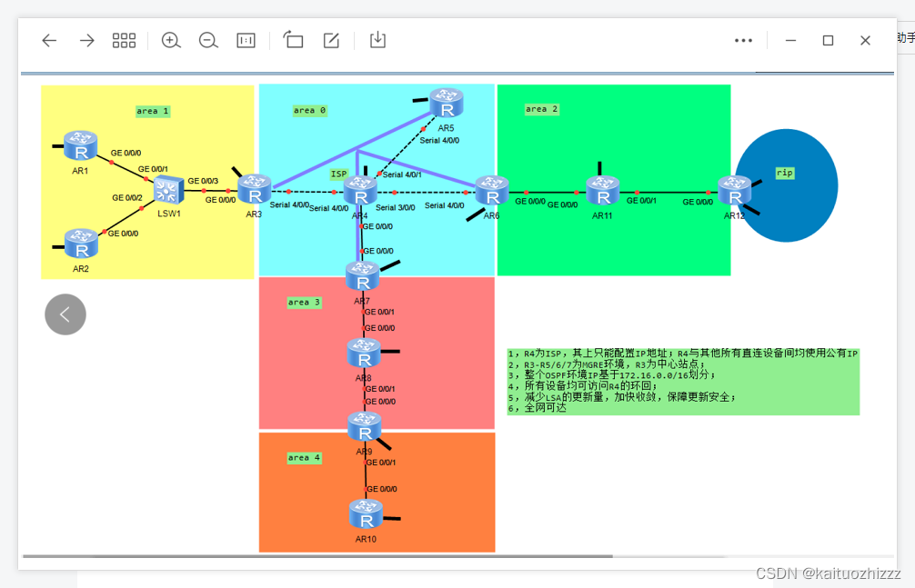The width and height of the screenshot is (915, 588).
Task: Click the 'Serial 3/0/0' interface label
Action: pyautogui.click(x=395, y=207)
